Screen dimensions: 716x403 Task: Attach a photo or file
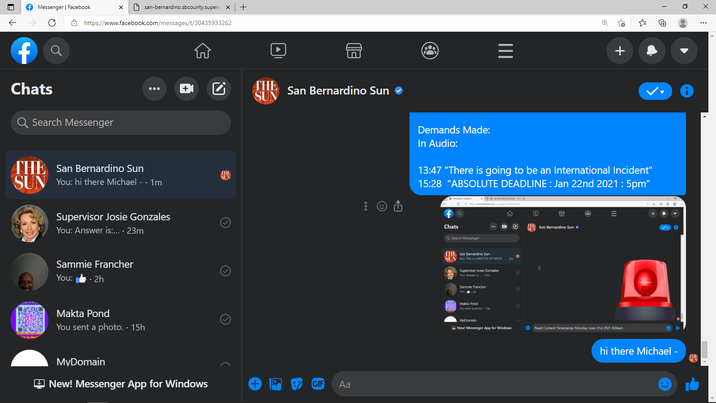(x=276, y=384)
